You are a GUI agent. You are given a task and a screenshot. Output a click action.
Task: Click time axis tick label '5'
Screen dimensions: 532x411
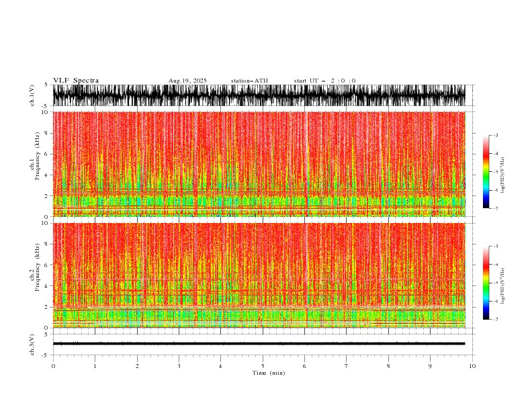click(263, 366)
